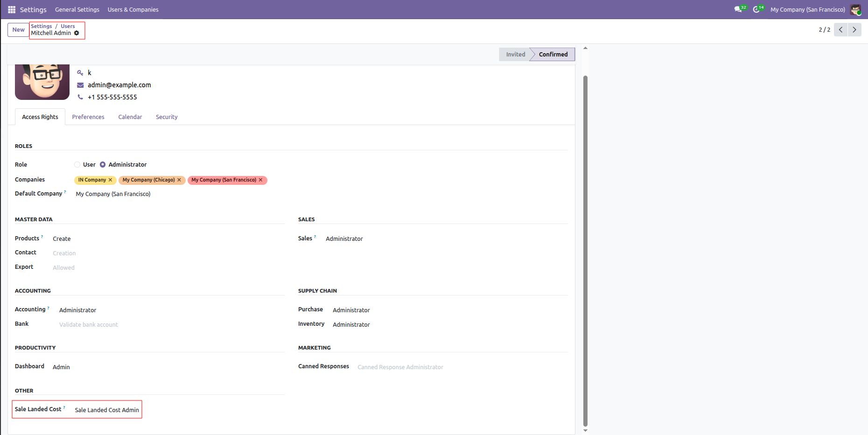
Task: Remove the My Company (Chicago) tag
Action: [x=179, y=180]
